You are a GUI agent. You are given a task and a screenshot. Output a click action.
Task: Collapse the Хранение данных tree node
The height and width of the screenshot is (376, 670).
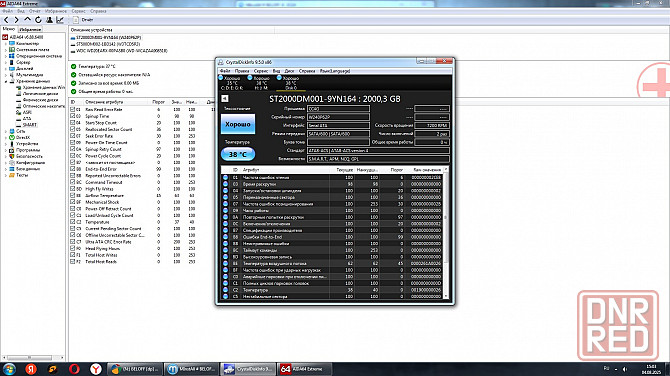(6, 81)
